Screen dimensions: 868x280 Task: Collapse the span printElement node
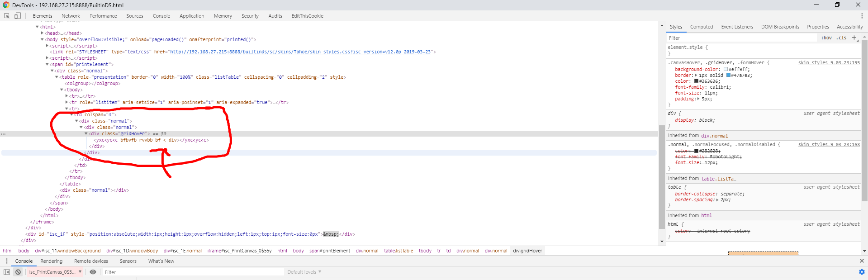coord(47,64)
